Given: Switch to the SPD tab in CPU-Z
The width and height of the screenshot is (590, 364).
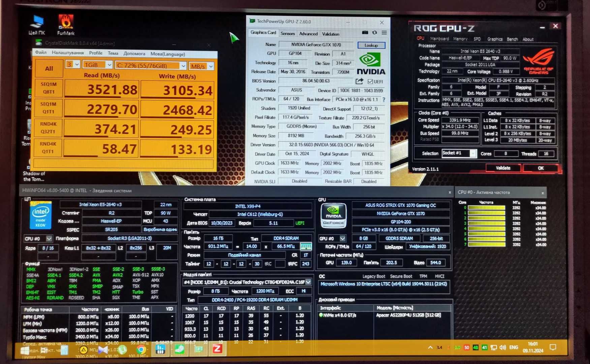Looking at the screenshot, I should pyautogui.click(x=477, y=39).
